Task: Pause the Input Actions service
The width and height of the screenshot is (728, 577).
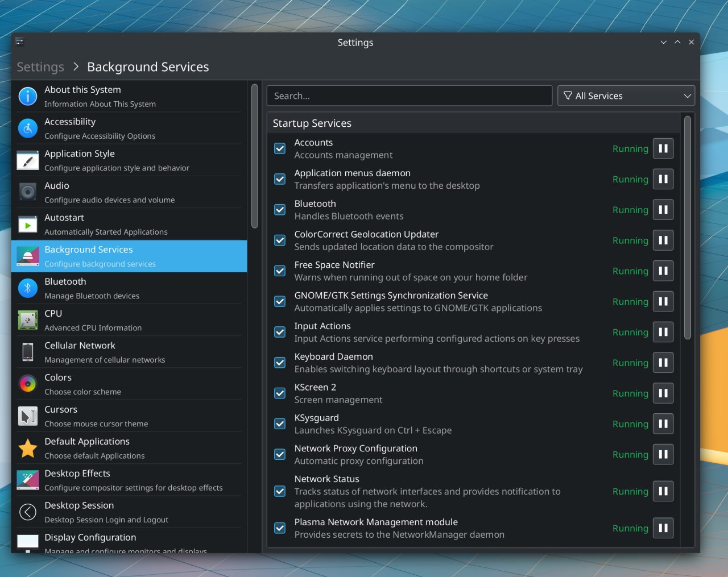Action: pyautogui.click(x=663, y=332)
